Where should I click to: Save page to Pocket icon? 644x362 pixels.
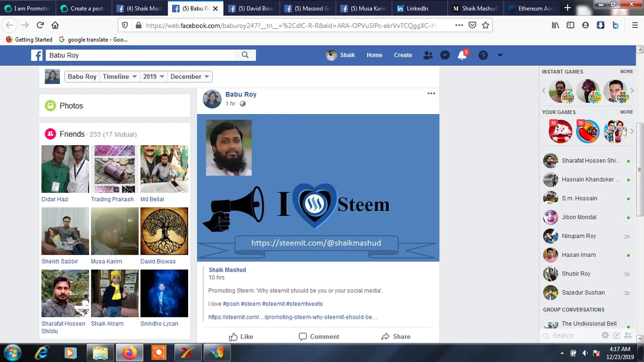[472, 25]
